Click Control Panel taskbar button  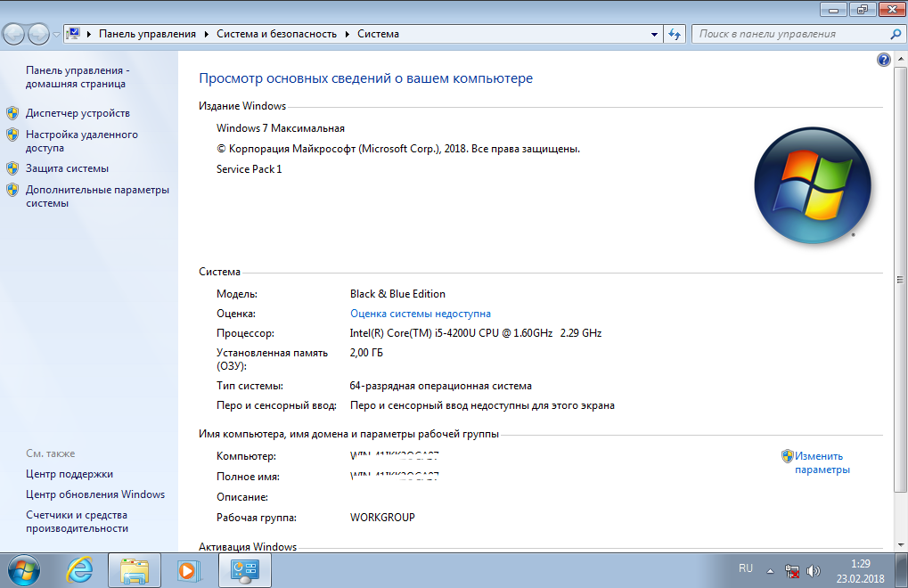(x=245, y=571)
